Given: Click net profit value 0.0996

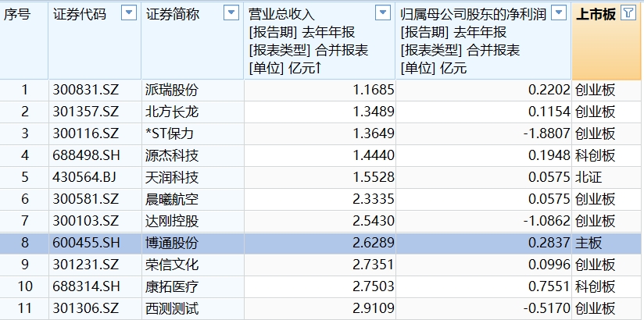Looking at the screenshot, I should [549, 265].
